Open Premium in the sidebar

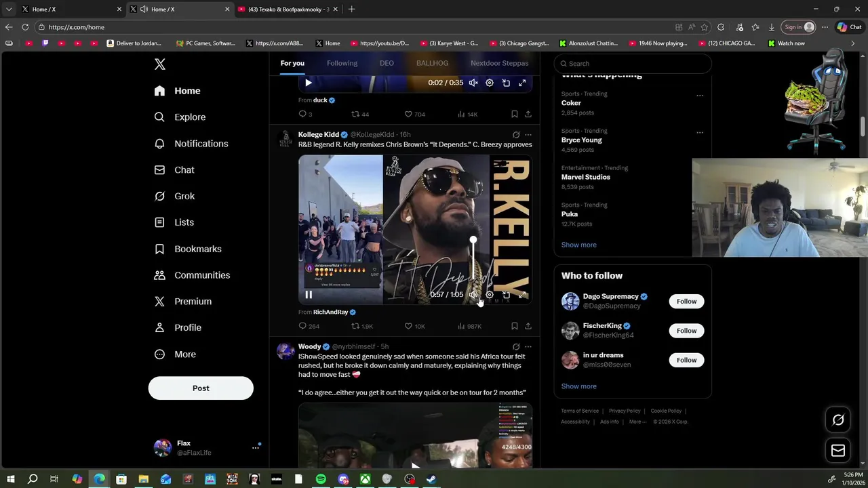[x=182, y=301]
